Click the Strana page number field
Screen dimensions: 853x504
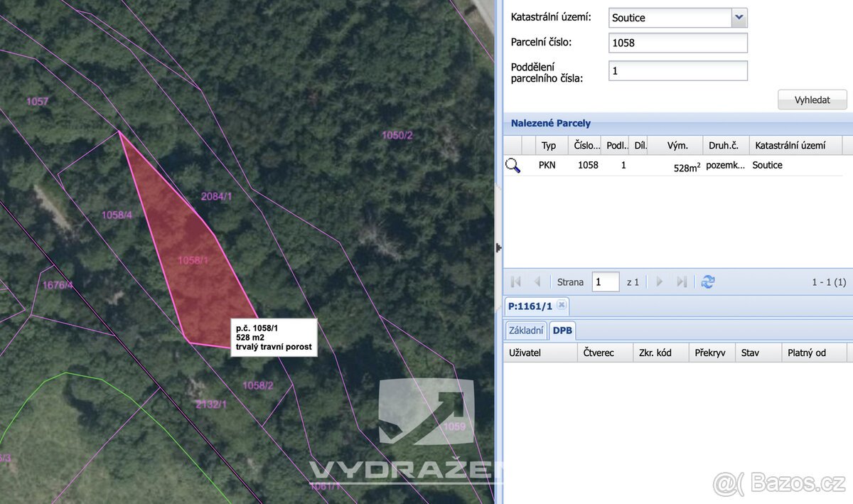tap(606, 282)
